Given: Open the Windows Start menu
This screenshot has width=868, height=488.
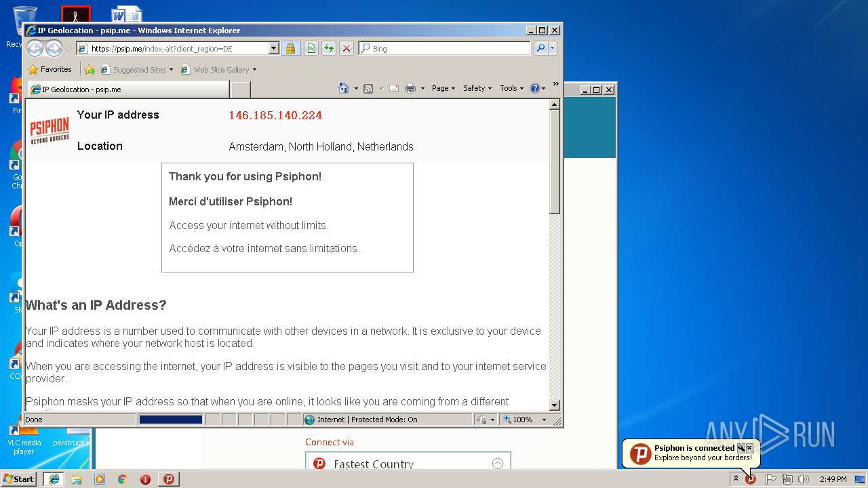Looking at the screenshot, I should [19, 479].
